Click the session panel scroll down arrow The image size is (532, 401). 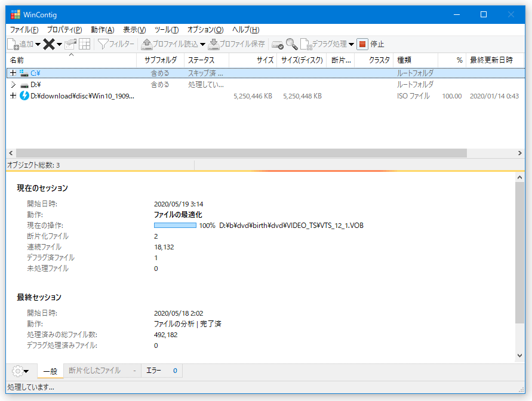coord(520,356)
